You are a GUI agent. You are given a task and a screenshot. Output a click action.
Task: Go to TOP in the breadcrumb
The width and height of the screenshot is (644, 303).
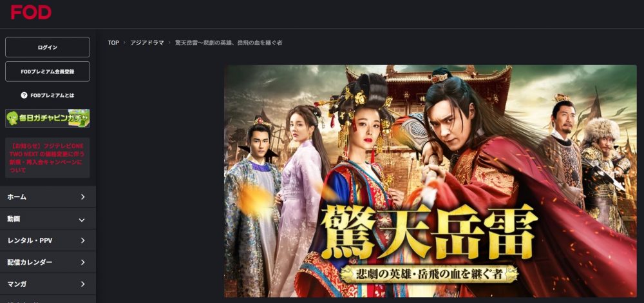click(x=113, y=43)
